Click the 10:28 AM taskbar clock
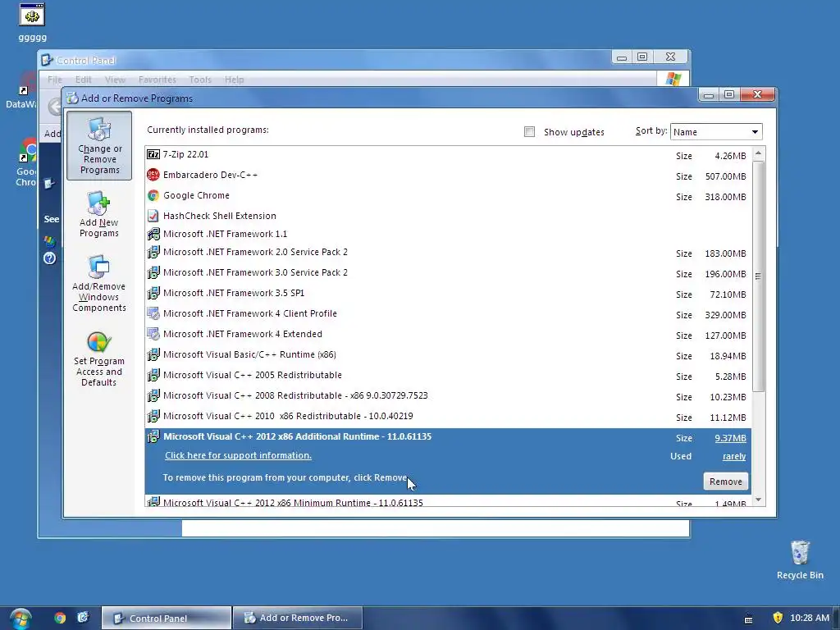This screenshot has width=840, height=630. [x=810, y=618]
